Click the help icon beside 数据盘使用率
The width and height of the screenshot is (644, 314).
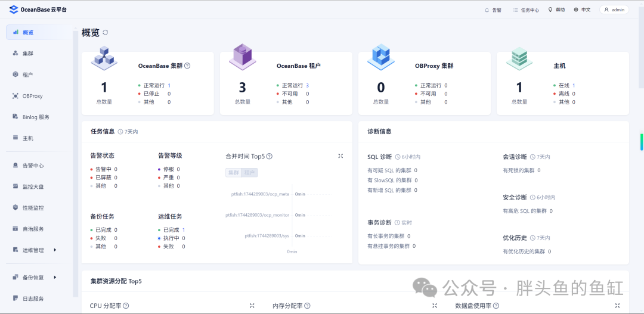coord(496,306)
